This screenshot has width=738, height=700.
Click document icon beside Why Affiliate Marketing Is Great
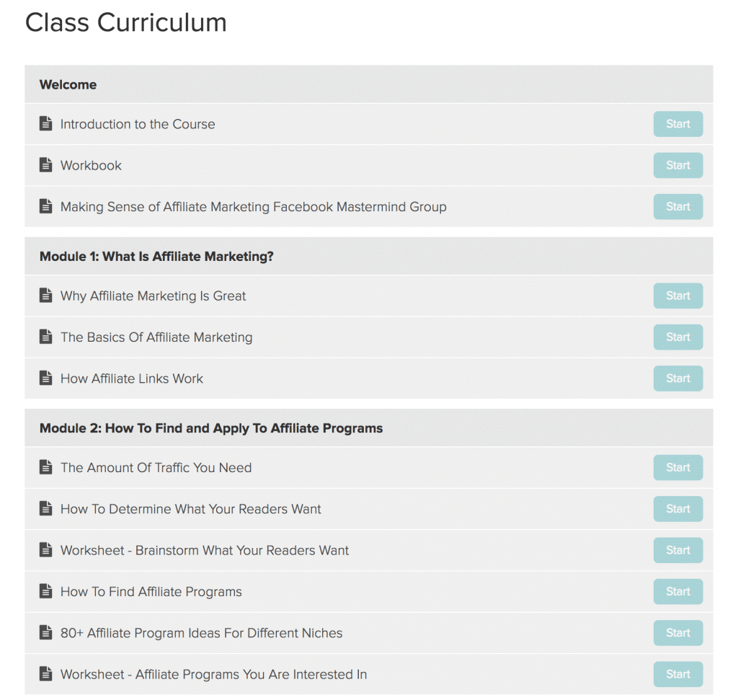[45, 296]
